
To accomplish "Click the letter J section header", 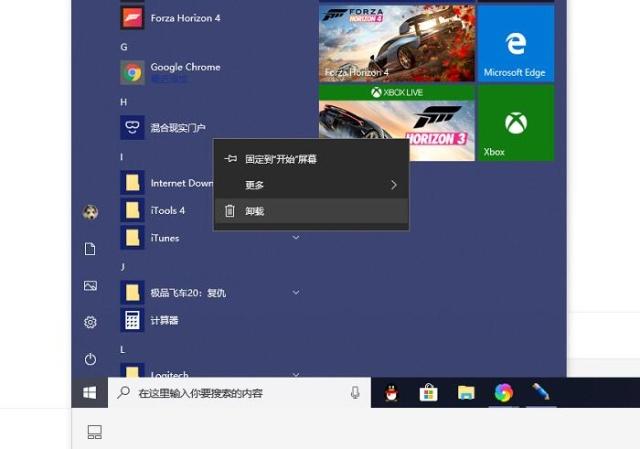I will [122, 267].
